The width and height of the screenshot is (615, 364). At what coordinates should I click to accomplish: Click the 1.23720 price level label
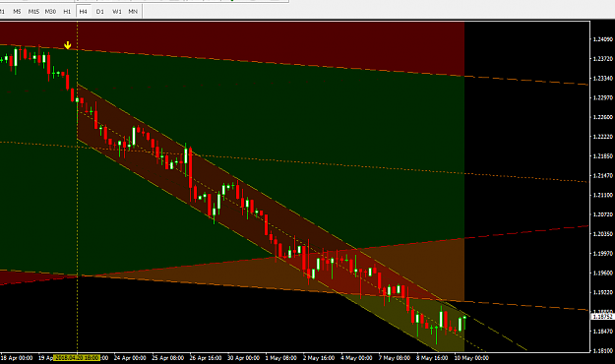(x=603, y=59)
